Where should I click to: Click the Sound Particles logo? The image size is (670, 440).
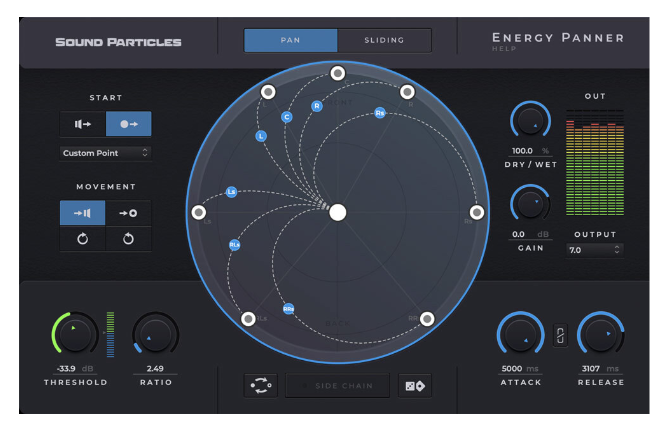point(118,42)
